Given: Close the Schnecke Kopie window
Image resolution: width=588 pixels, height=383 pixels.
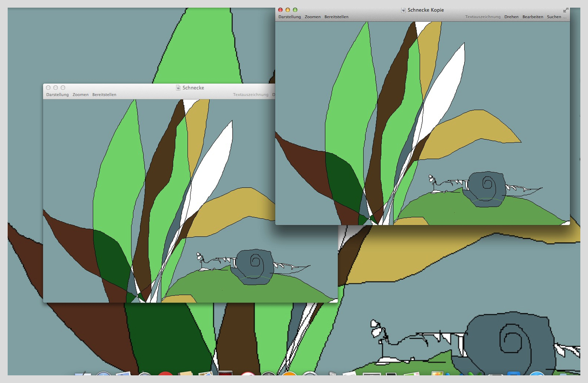Looking at the screenshot, I should tap(280, 10).
